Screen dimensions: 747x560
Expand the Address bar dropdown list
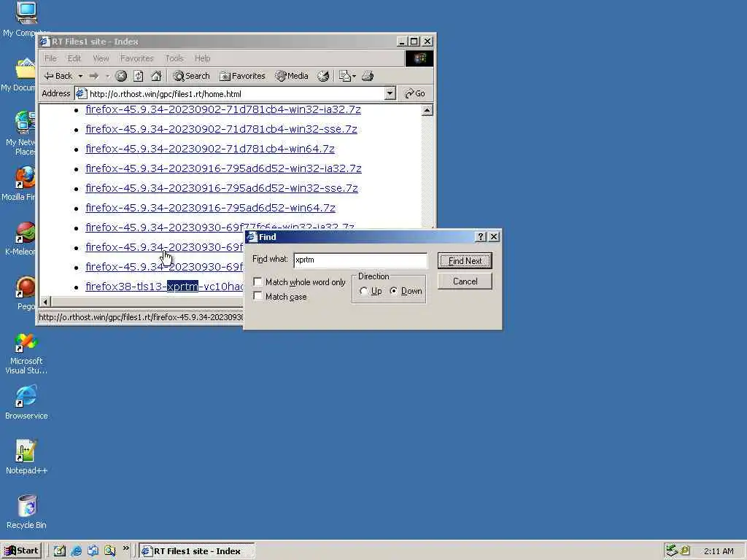(390, 93)
